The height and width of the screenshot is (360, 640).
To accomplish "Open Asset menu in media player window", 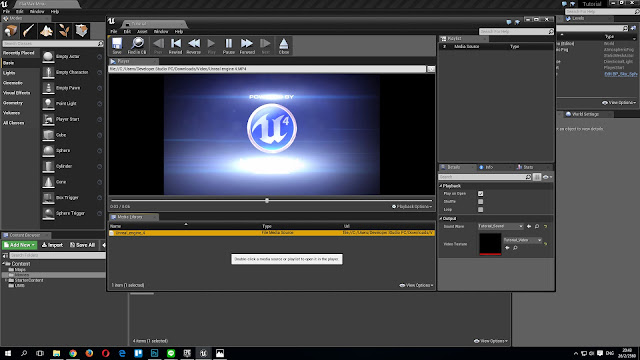I will tap(142, 31).
